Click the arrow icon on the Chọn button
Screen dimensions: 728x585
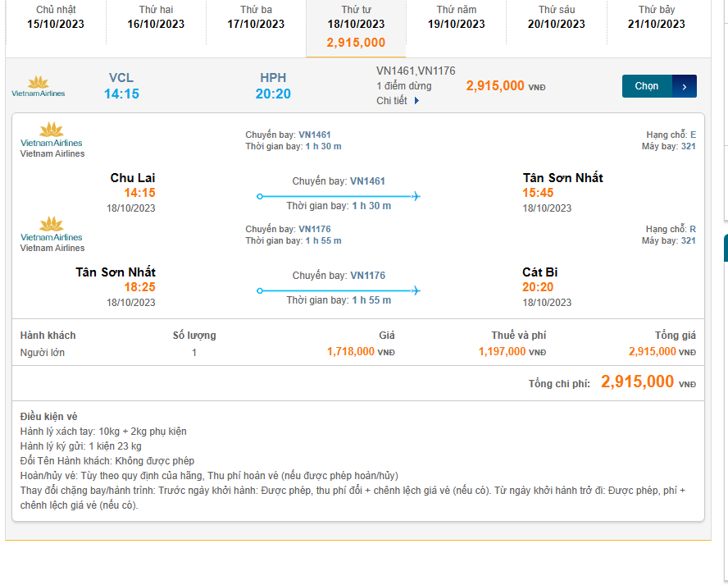tap(685, 86)
